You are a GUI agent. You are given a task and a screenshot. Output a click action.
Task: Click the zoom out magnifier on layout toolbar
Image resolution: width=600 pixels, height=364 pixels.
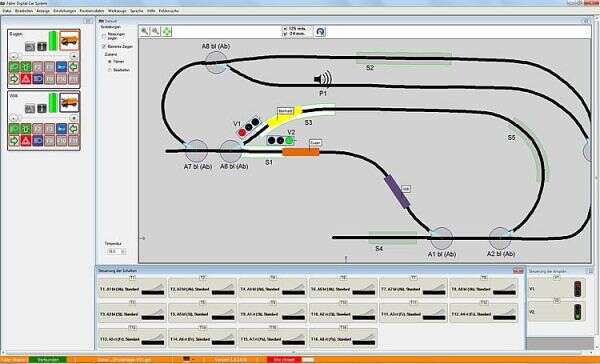click(x=155, y=31)
